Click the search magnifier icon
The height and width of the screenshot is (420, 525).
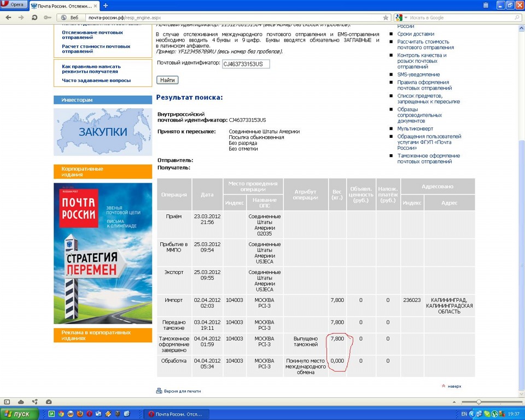point(518,17)
